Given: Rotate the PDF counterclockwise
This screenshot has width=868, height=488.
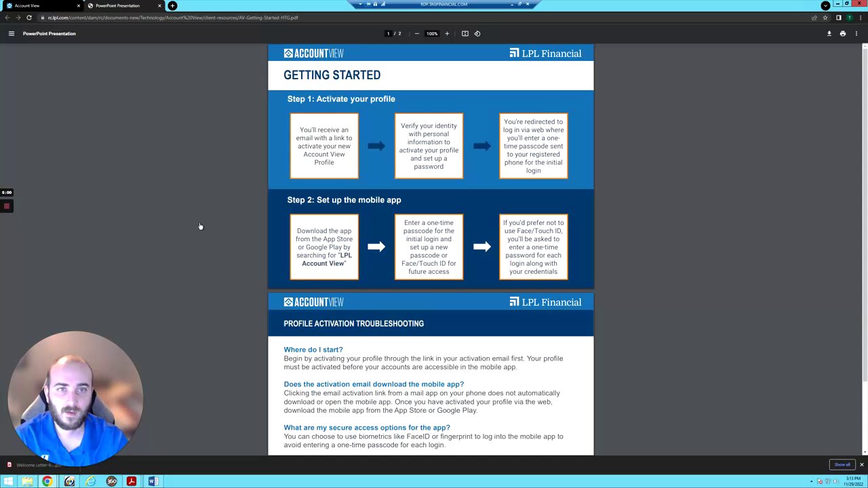Looking at the screenshot, I should pos(477,33).
